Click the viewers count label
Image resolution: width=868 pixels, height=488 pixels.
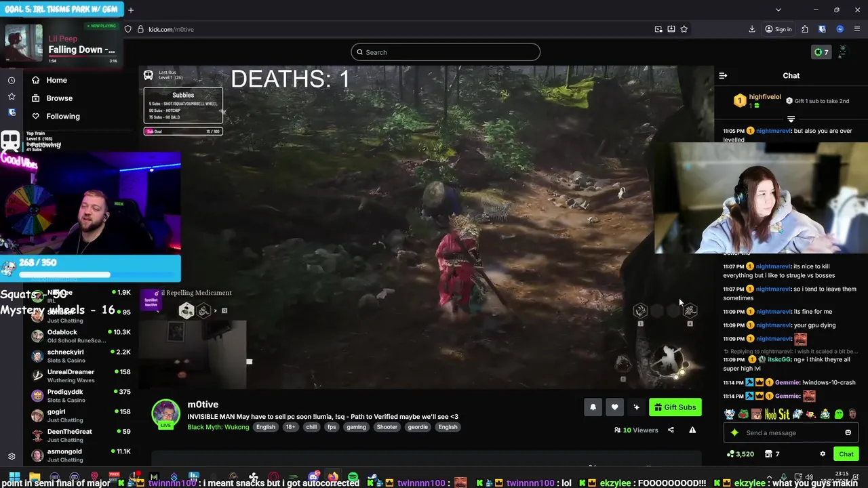[636, 430]
